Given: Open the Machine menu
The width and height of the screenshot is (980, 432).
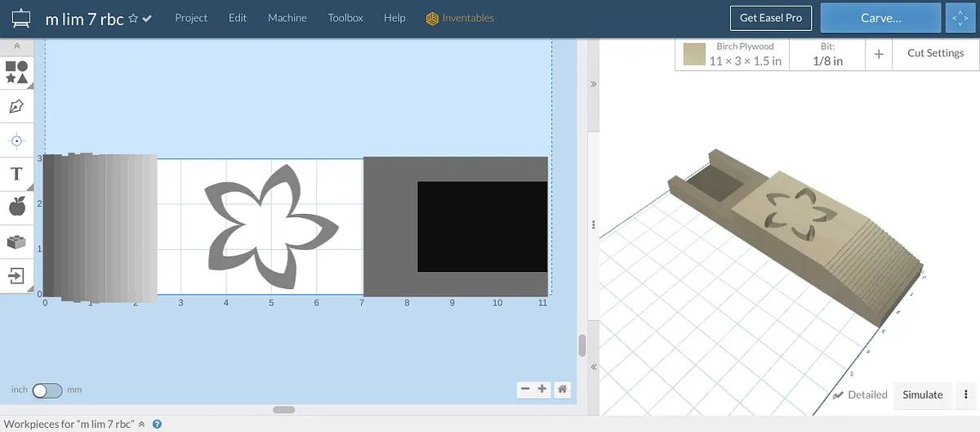Looking at the screenshot, I should [287, 18].
